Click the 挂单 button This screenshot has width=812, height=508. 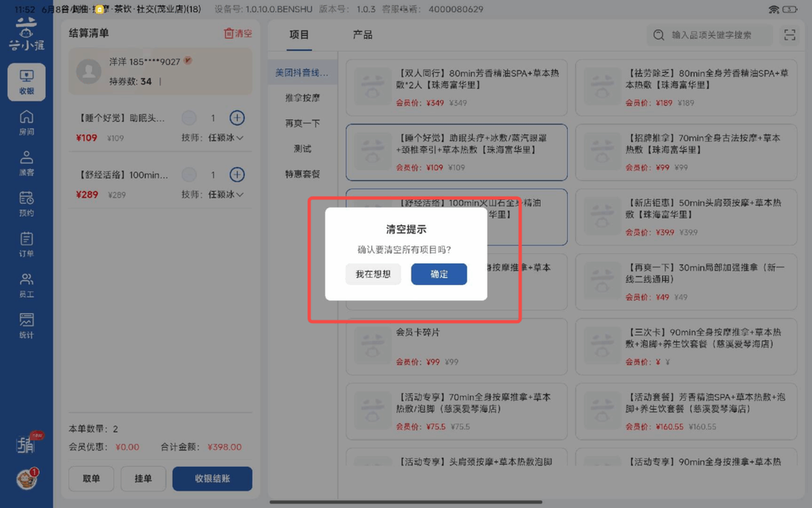[x=143, y=479]
